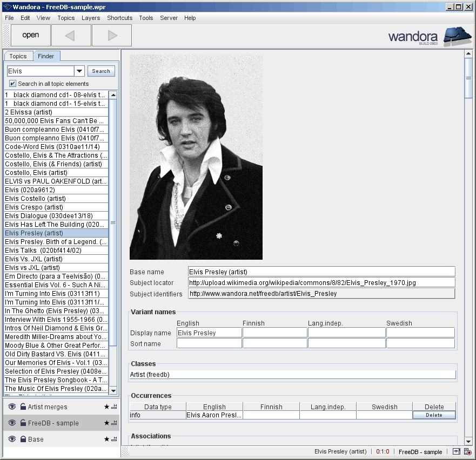Click the star icon on the Base layer

(x=106, y=439)
